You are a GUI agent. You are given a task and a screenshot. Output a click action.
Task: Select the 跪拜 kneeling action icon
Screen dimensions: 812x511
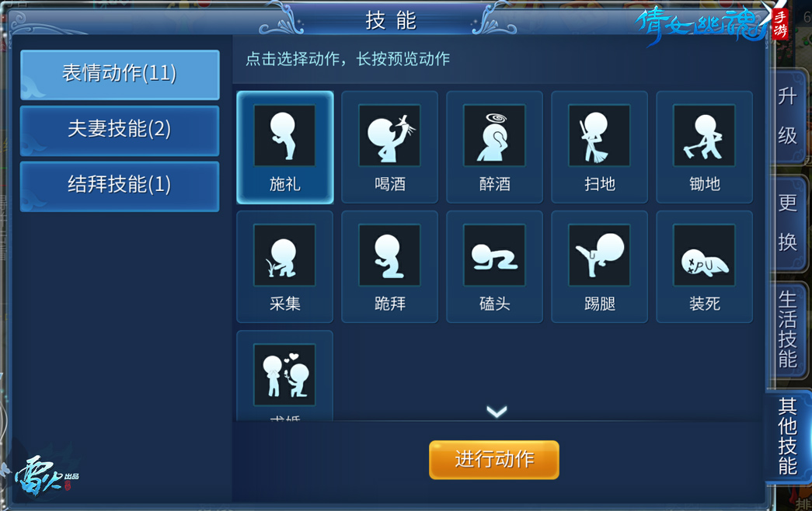[389, 255]
